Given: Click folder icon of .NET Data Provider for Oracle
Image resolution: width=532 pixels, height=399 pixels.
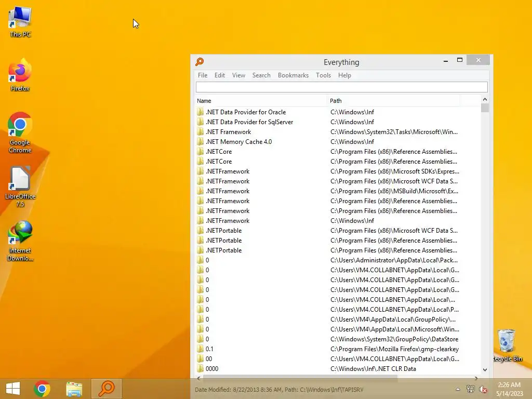Looking at the screenshot, I should click(x=200, y=112).
